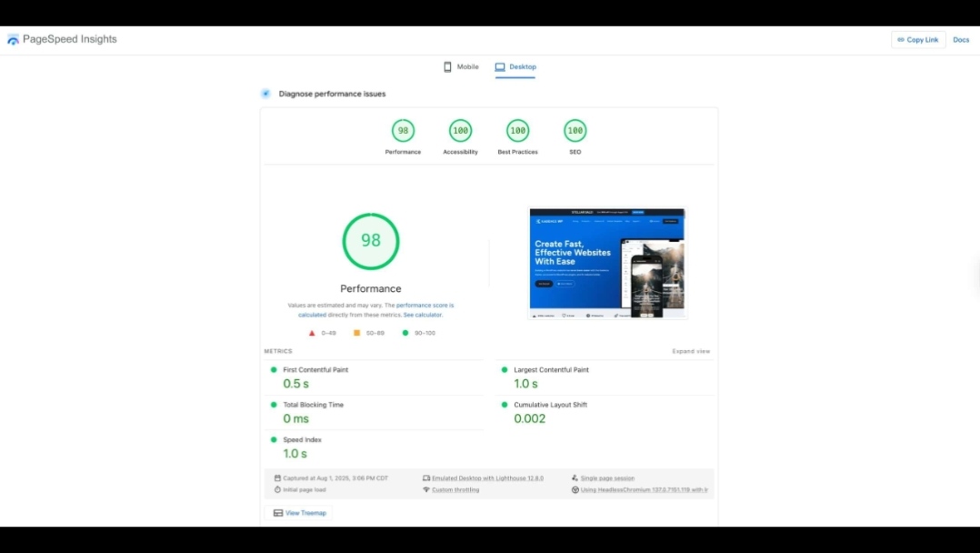
Task: Click the Desktop monitor icon
Action: click(498, 66)
